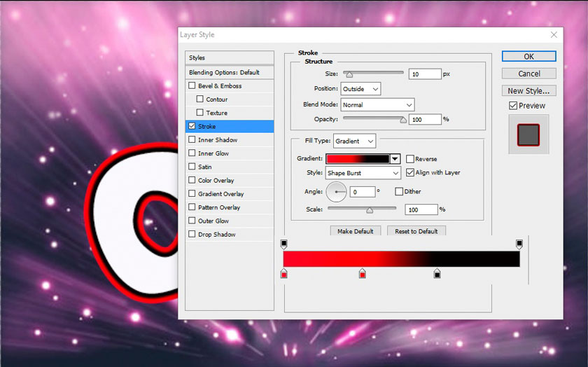Close the Layer Style dialog

pos(554,34)
